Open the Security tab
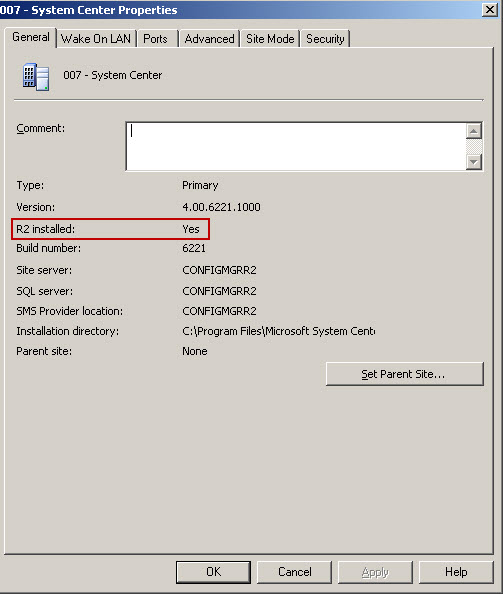The height and width of the screenshot is (594, 503). [325, 39]
